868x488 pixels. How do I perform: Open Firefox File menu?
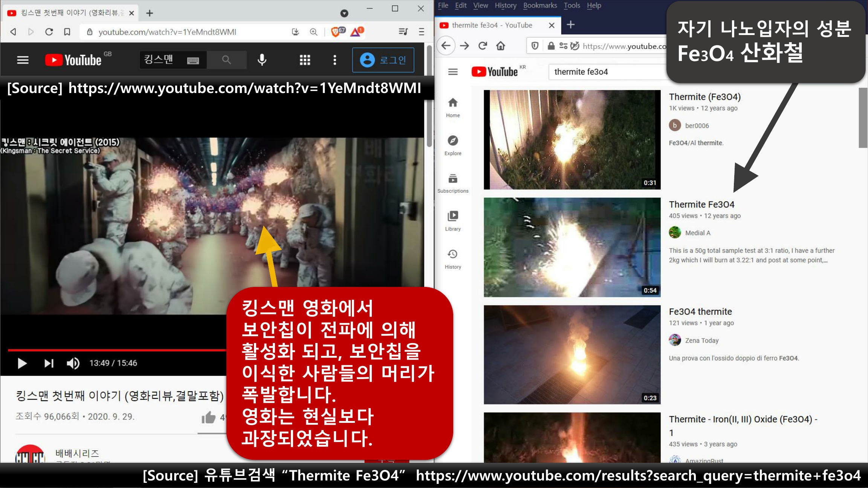443,5
